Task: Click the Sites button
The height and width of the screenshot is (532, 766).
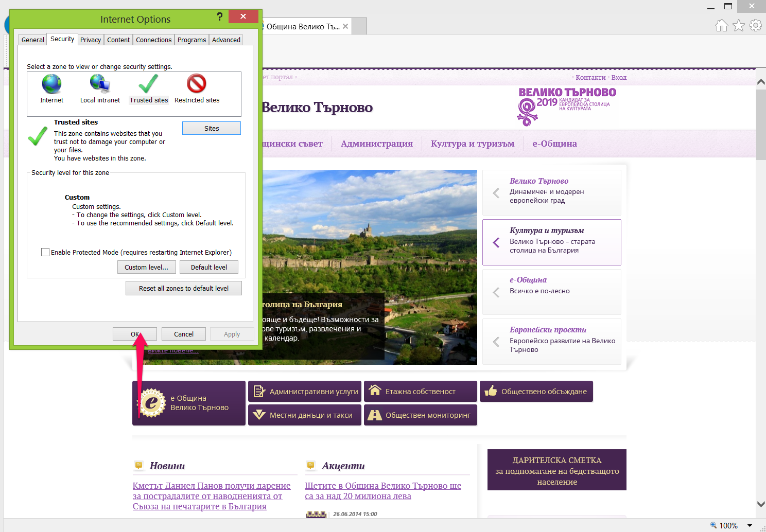Action: (212, 128)
